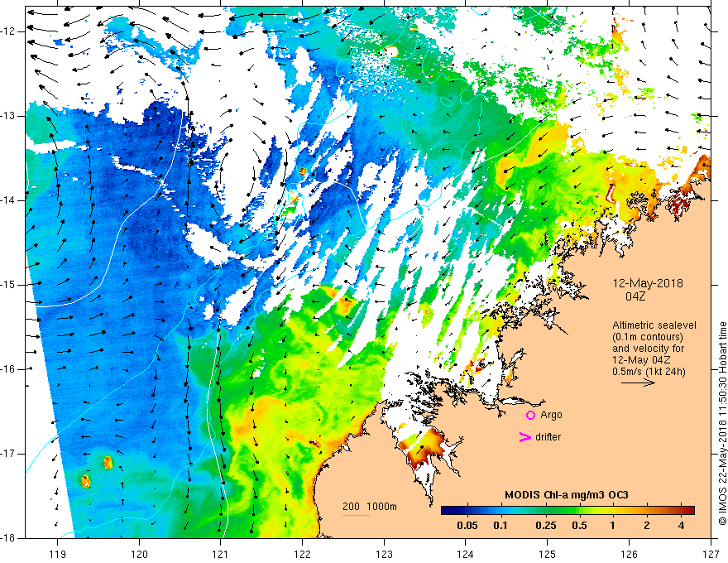Click latitude axis label -18
The image size is (728, 563).
pyautogui.click(x=8, y=538)
